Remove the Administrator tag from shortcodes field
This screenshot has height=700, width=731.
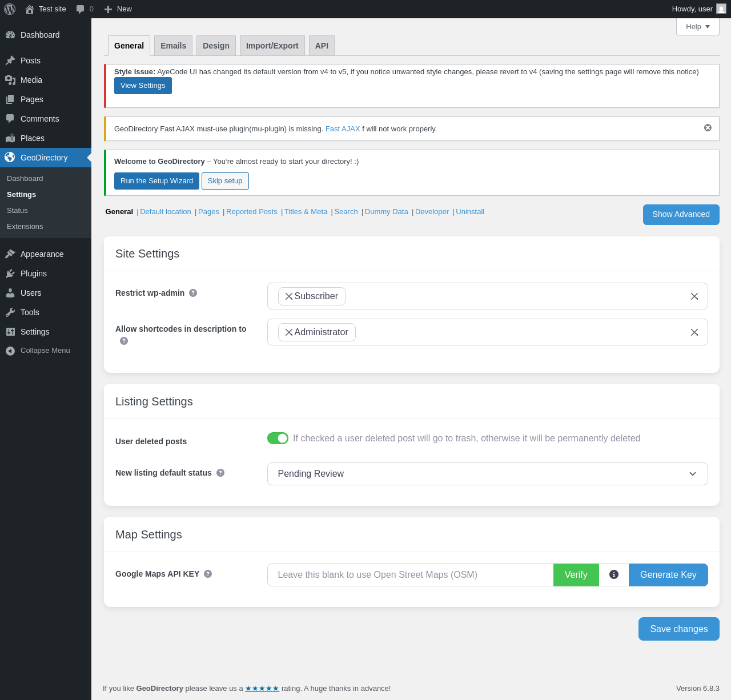tap(289, 332)
